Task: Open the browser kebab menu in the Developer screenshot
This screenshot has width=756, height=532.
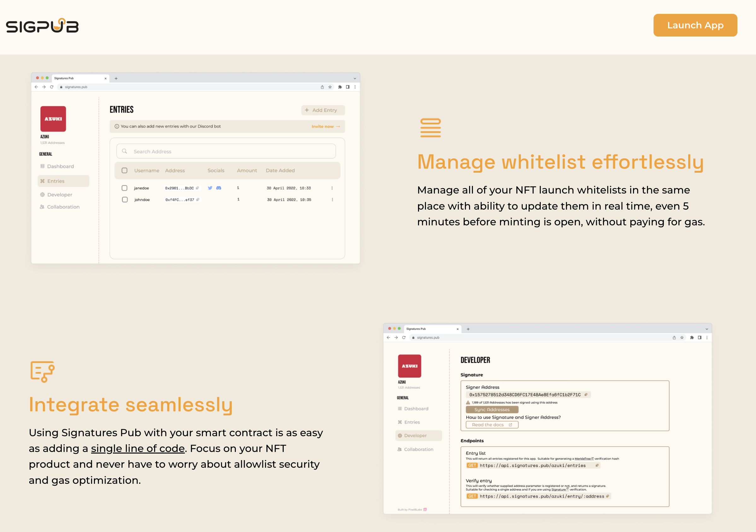Action: 707,338
